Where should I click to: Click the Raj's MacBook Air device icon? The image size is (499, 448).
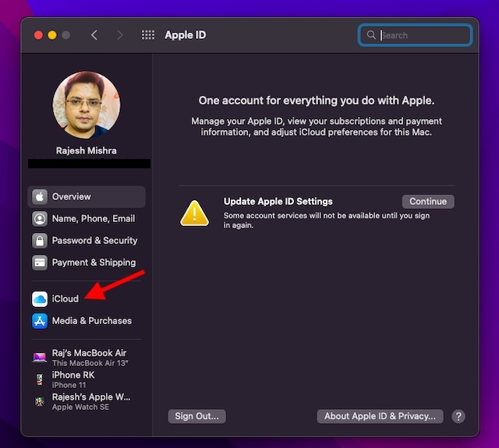(x=40, y=358)
